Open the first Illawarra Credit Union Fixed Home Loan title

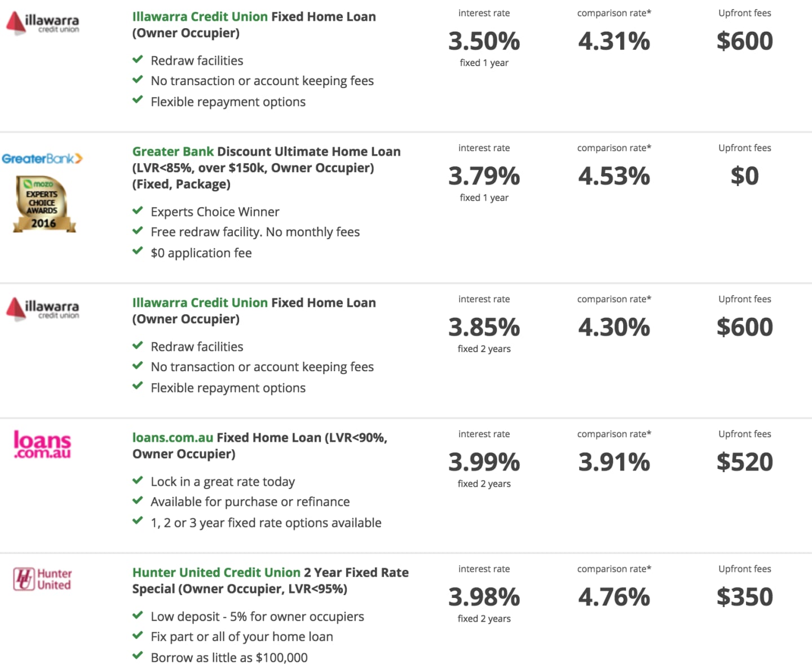coord(254,17)
